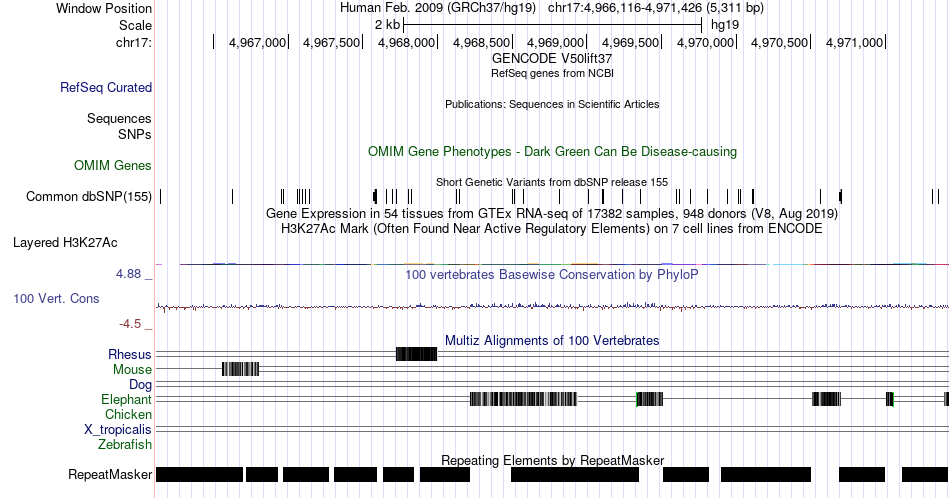
Task: Click the 4.88 upper conservation scale value
Action: pos(128,274)
